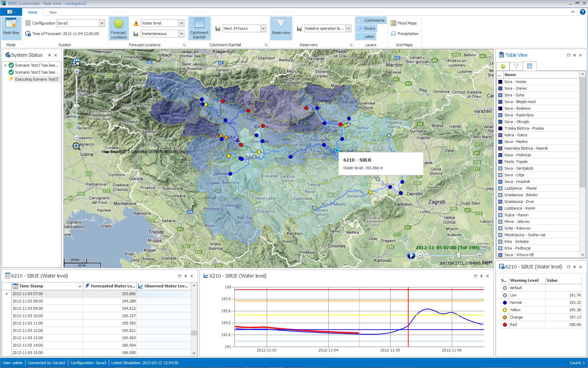Pin the Table View panel
Viewport: 588px width, 368px height.
[574, 55]
